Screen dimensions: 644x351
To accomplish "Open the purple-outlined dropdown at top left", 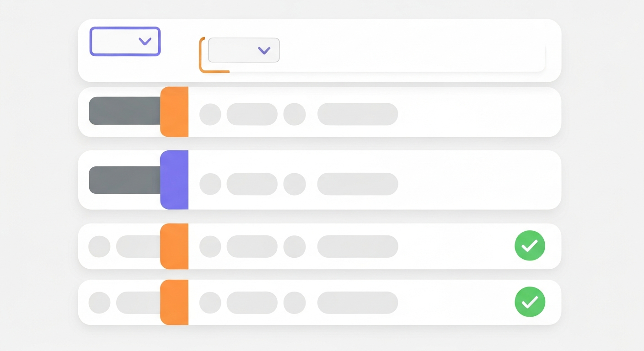I will tap(125, 42).
